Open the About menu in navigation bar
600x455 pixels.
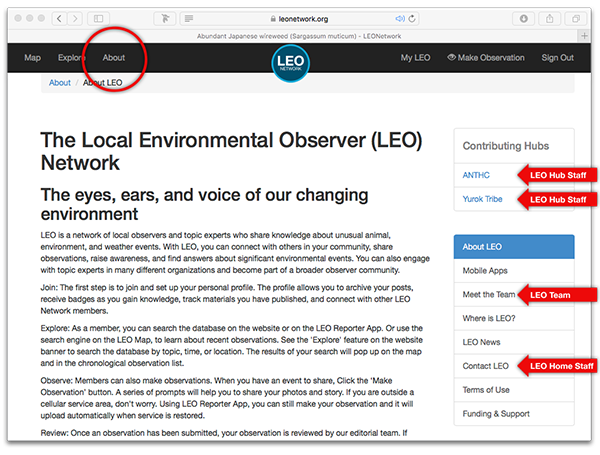click(113, 58)
